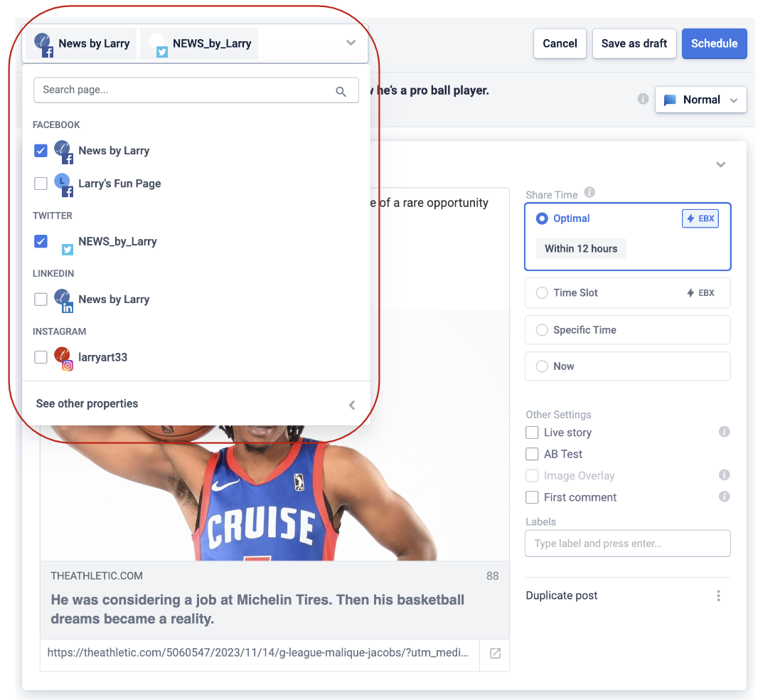This screenshot has width=758, height=700.
Task: Click Save as draft button
Action: pyautogui.click(x=634, y=43)
